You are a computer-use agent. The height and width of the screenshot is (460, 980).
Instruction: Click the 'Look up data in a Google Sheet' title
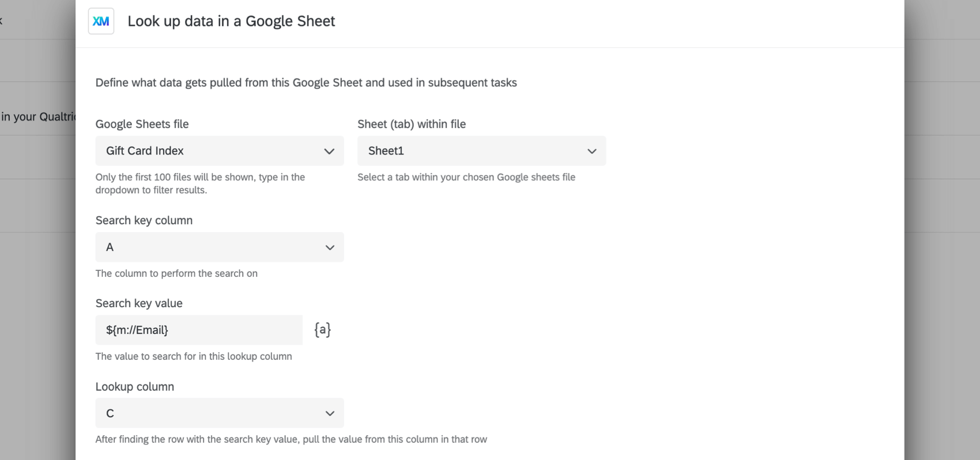[231, 21]
